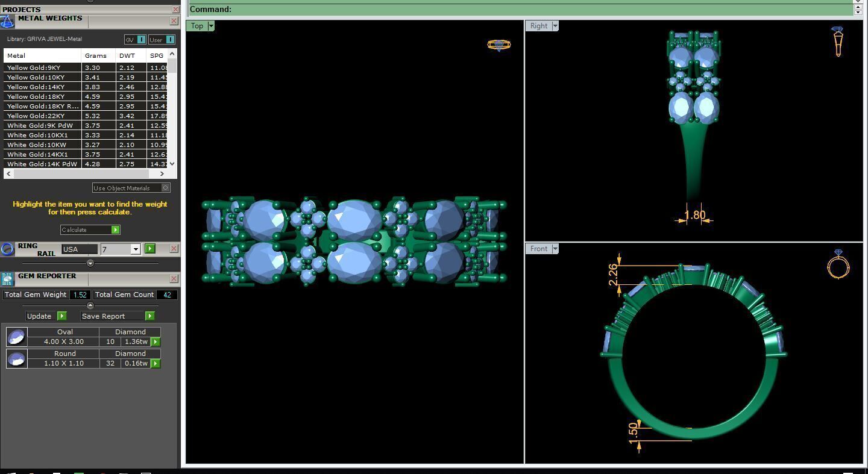The height and width of the screenshot is (474, 868).
Task: Click the Gem Reporter panel icon
Action: point(7,279)
